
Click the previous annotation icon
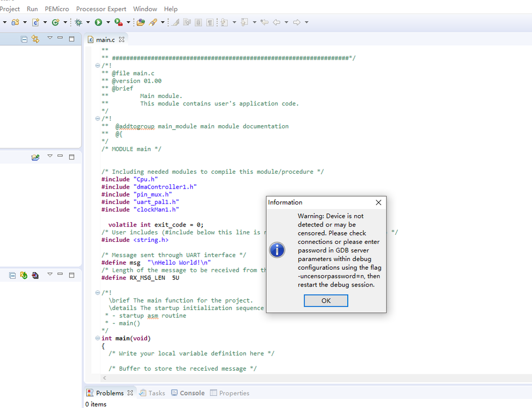(x=244, y=22)
